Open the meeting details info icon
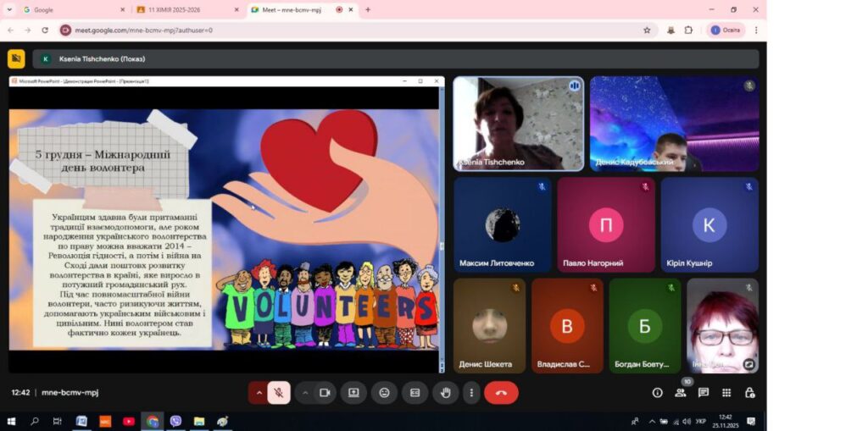Screen dimensions: 868x431 click(657, 393)
